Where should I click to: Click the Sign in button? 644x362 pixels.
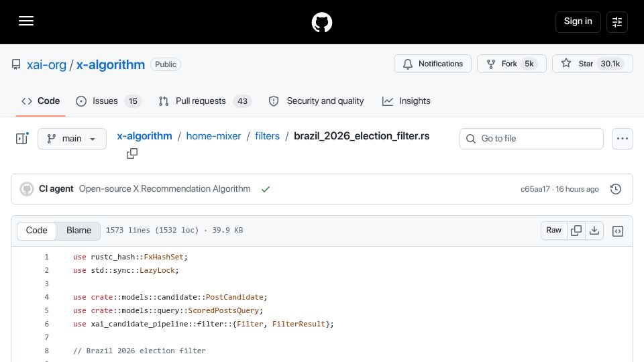point(578,21)
